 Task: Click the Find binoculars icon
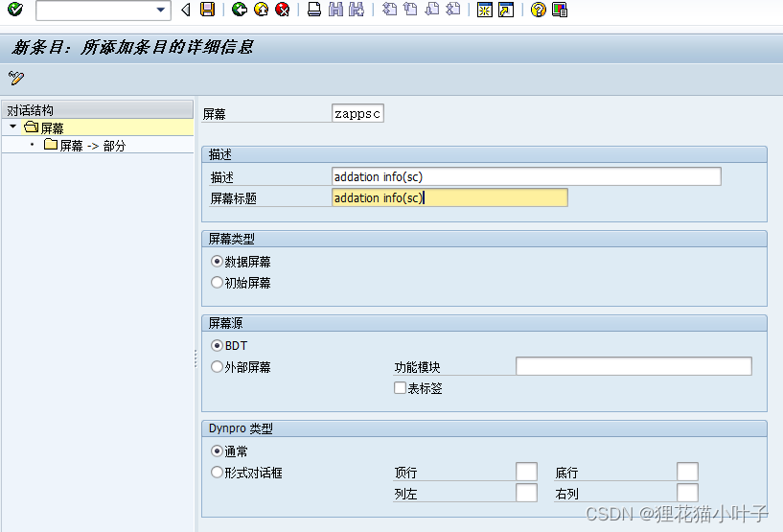pyautogui.click(x=335, y=9)
